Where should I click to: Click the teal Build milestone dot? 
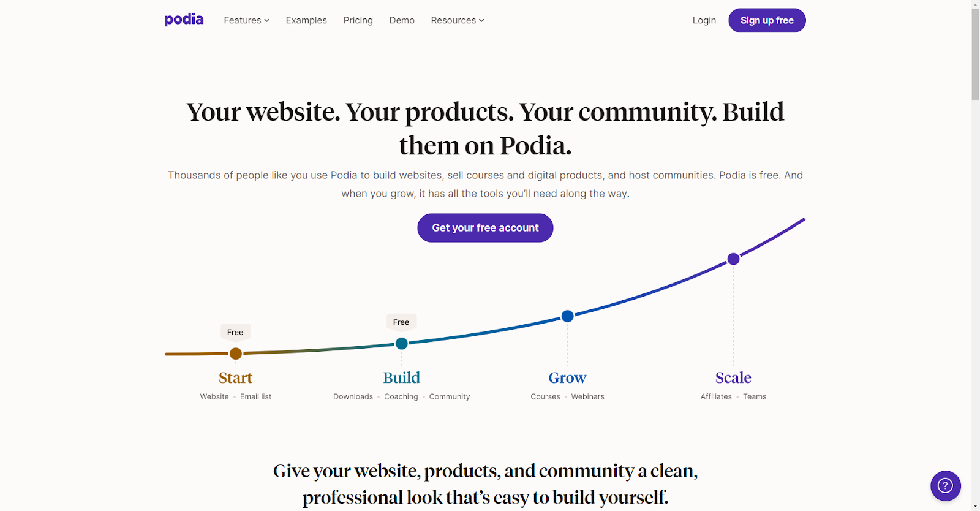(402, 344)
